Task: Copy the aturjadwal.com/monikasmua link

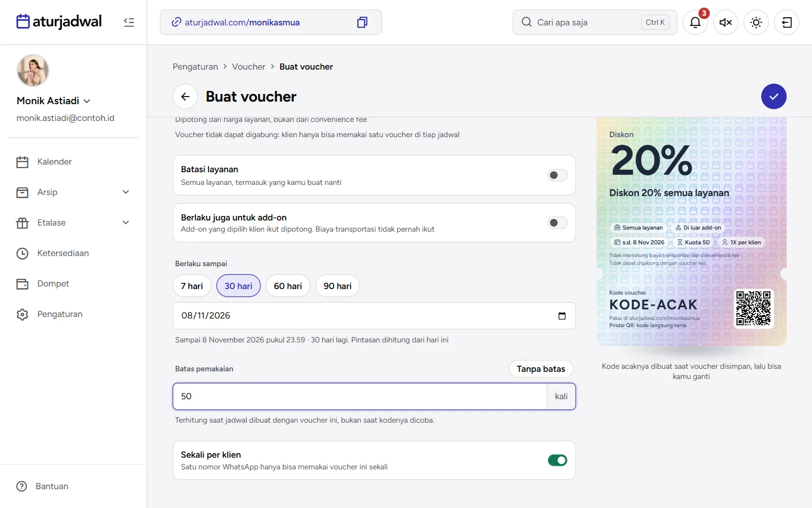Action: point(362,22)
